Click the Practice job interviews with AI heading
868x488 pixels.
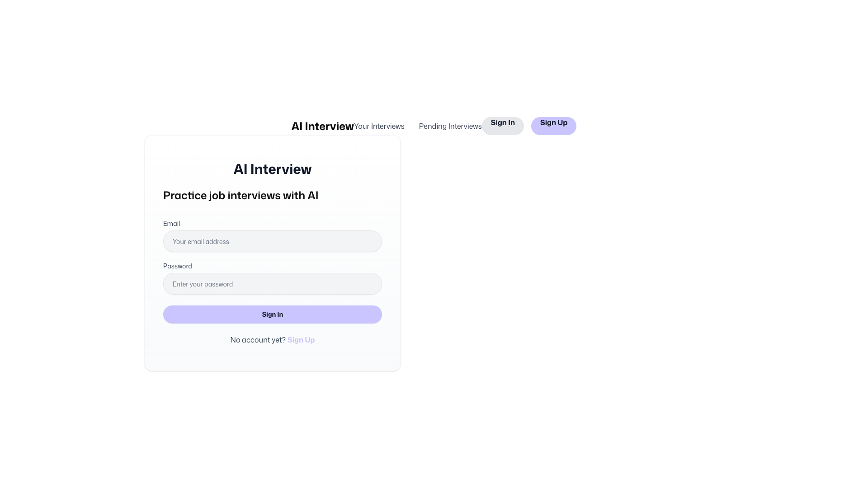241,195
